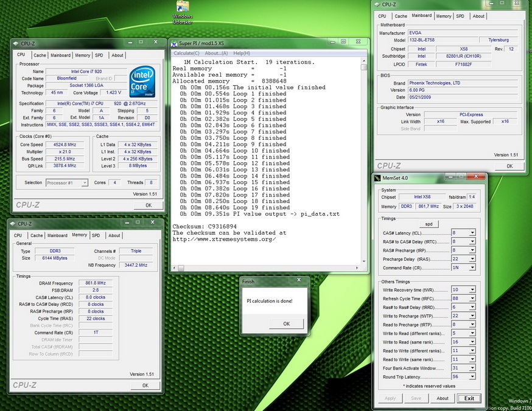Click the MemSet 4.0 title bar icon
Viewport: 532px width, 411px height.
pyautogui.click(x=377, y=178)
